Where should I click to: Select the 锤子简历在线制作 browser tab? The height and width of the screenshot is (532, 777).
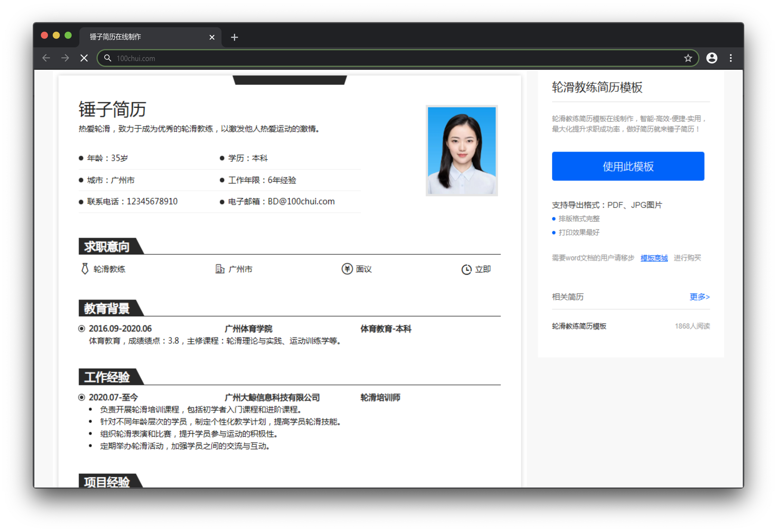click(x=150, y=37)
